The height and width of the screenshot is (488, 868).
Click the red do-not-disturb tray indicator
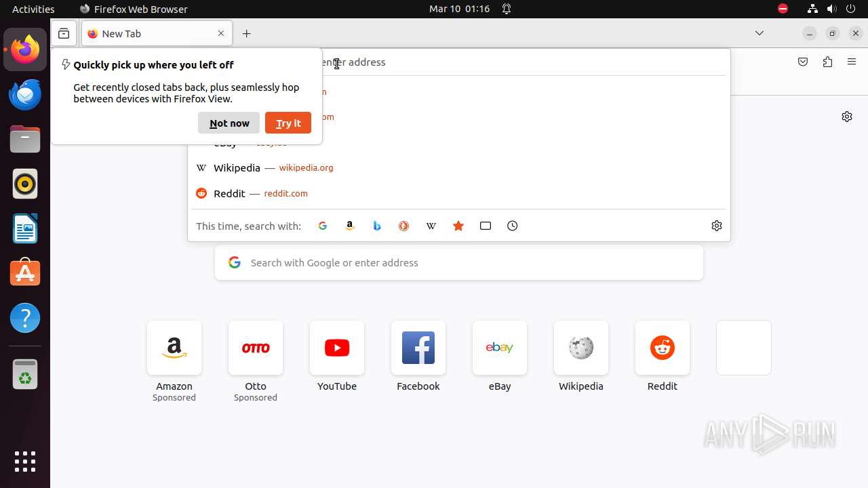pos(783,9)
